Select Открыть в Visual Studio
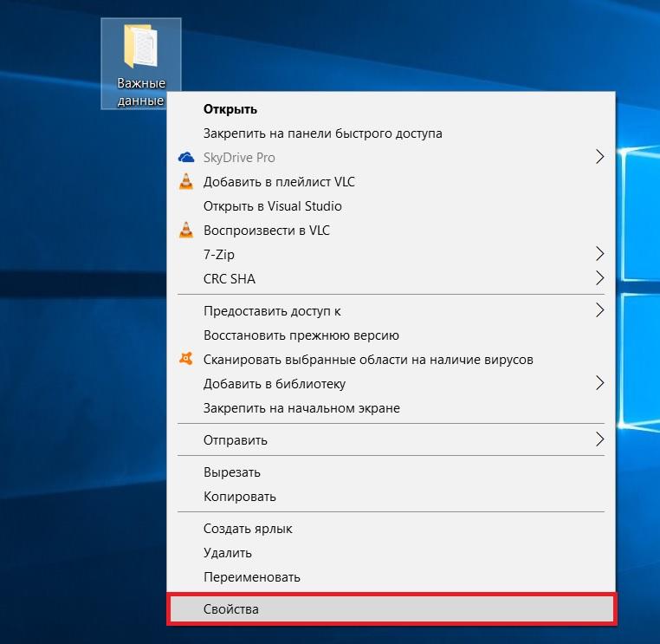Screen dimensions: 660x644 [x=391, y=206]
